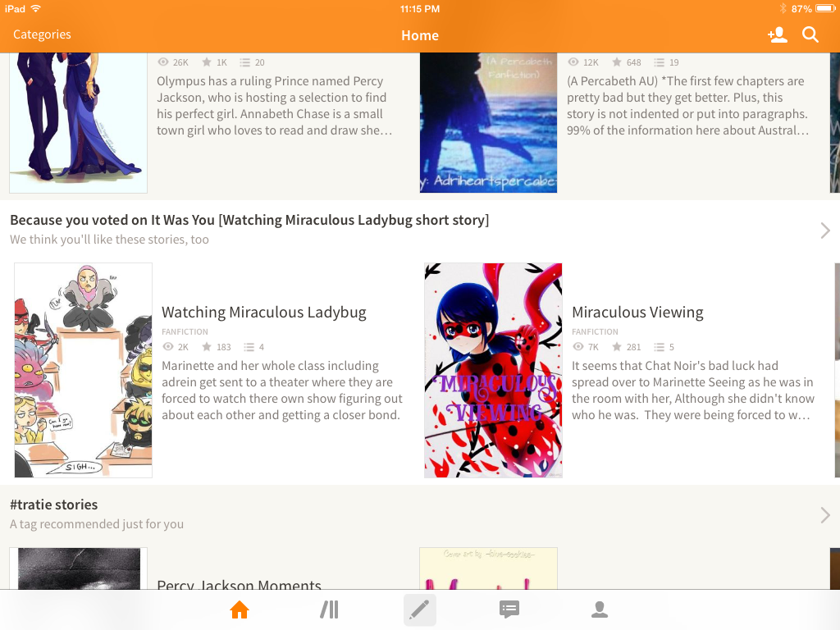The width and height of the screenshot is (840, 630).
Task: Expand the #tratie stories section chevron
Action: click(x=825, y=515)
